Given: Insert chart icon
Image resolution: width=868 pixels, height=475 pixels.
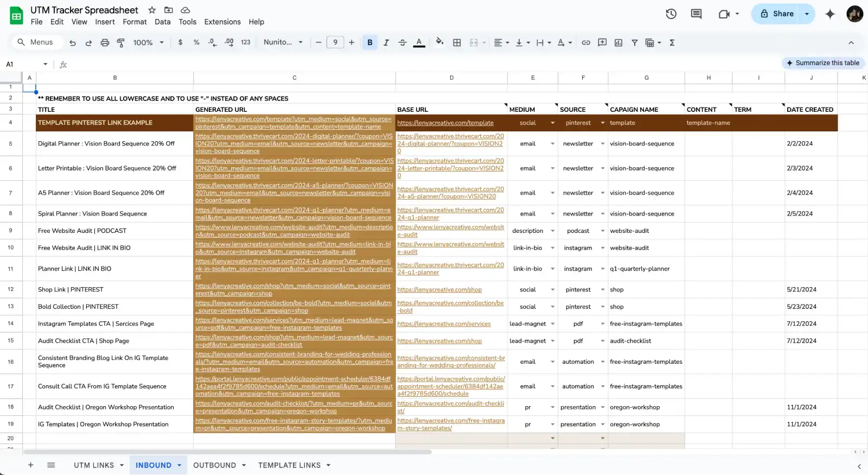Looking at the screenshot, I should pyautogui.click(x=618, y=42).
